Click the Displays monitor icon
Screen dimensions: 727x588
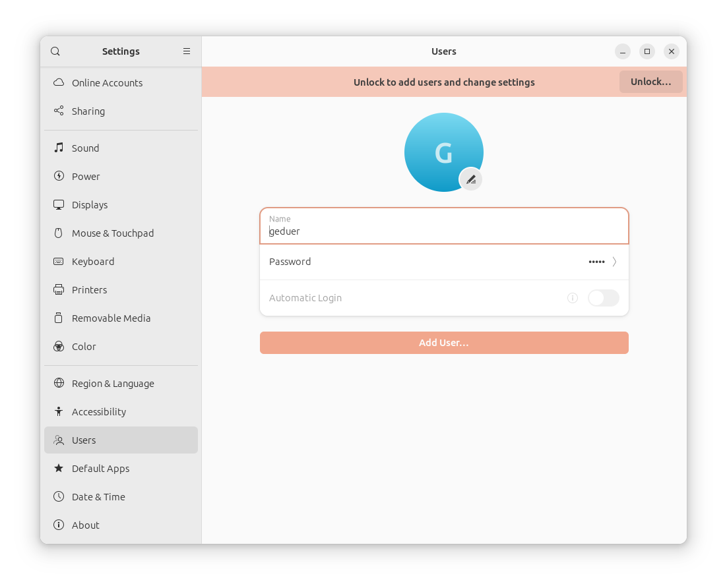coord(59,204)
